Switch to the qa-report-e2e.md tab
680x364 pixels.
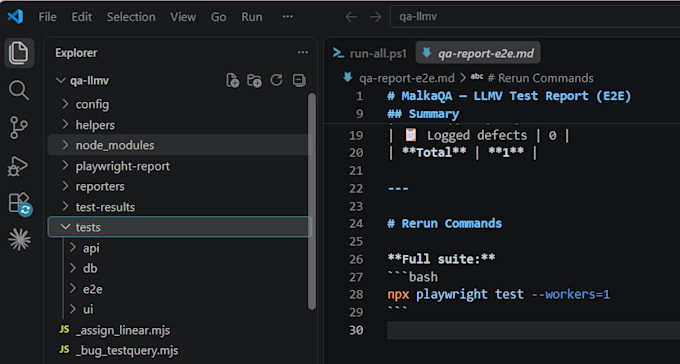pos(478,53)
